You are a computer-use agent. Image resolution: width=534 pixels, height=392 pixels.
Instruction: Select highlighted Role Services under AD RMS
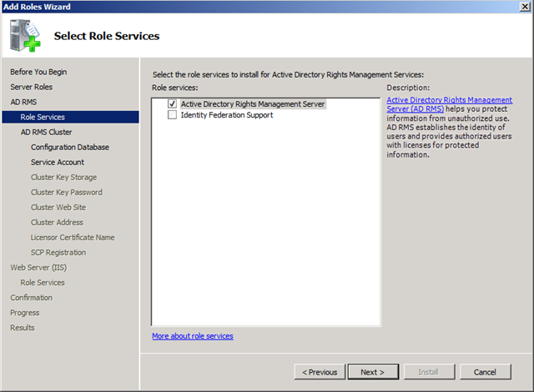[x=70, y=117]
